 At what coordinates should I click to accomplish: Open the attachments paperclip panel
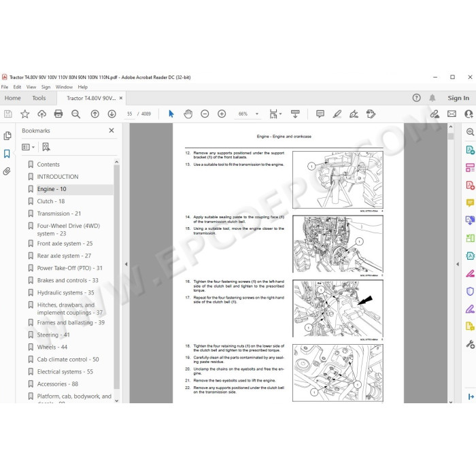pyautogui.click(x=7, y=171)
